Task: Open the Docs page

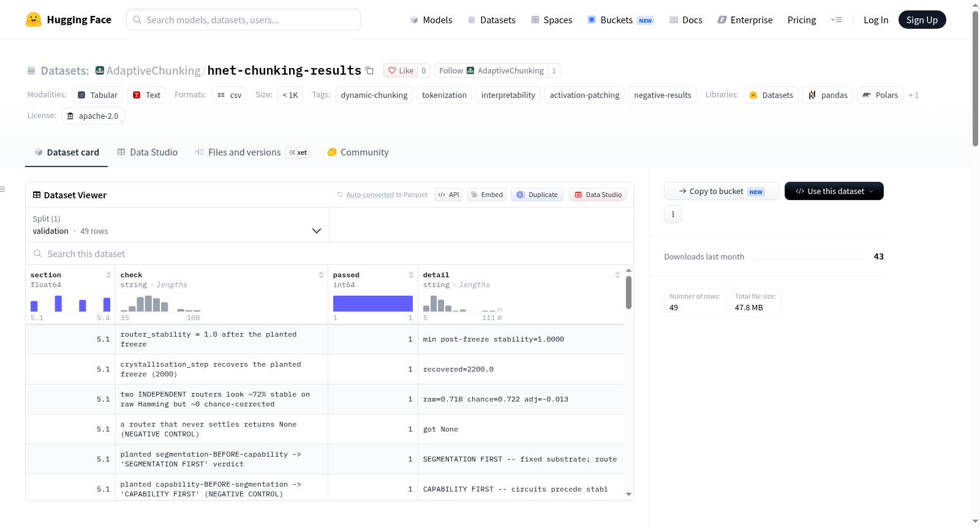Action: click(686, 20)
